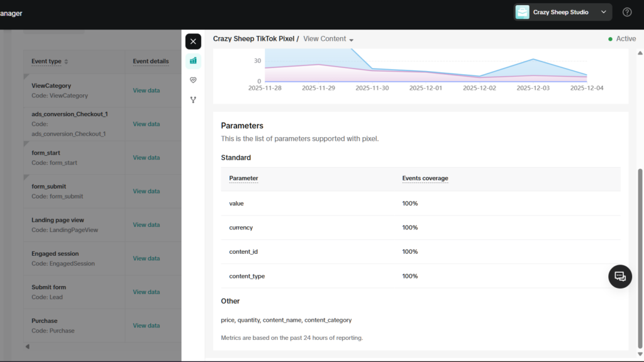View data for the Purchase event
The image size is (644, 362).
coord(146,326)
